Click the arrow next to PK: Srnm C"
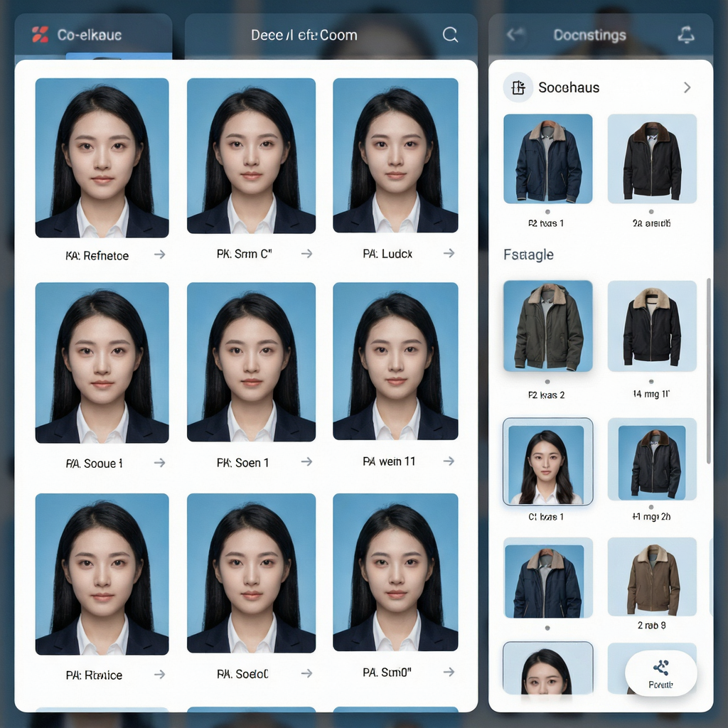Screen dimensions: 728x728 pyautogui.click(x=306, y=254)
